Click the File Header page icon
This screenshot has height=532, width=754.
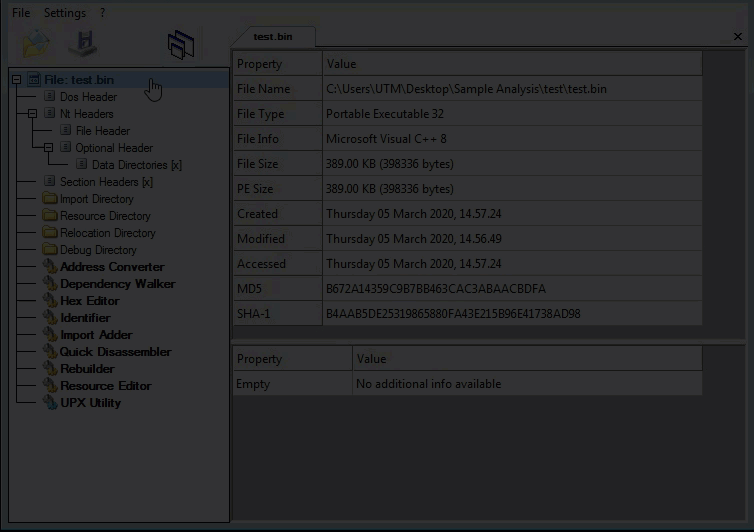click(65, 130)
